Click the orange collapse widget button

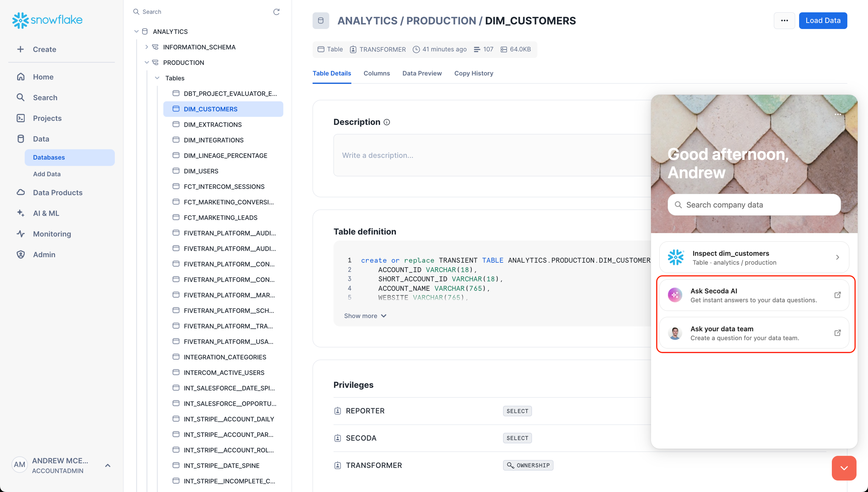click(x=844, y=468)
